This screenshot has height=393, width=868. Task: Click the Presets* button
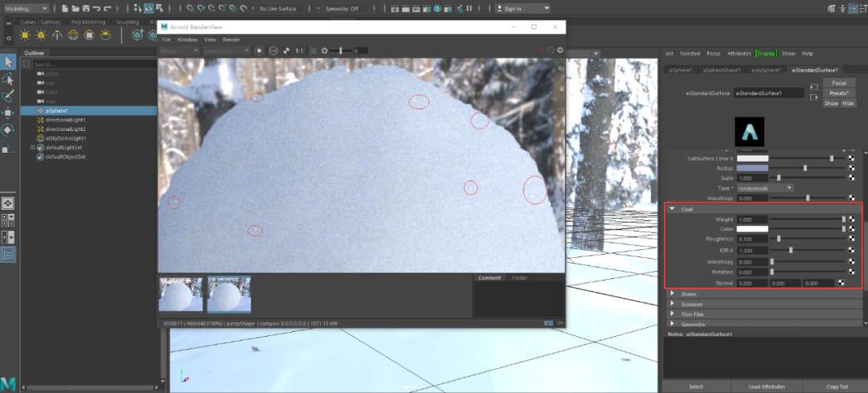[x=838, y=93]
